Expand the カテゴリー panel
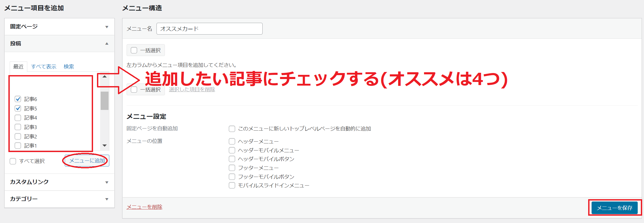The height and width of the screenshot is (223, 644). point(59,199)
